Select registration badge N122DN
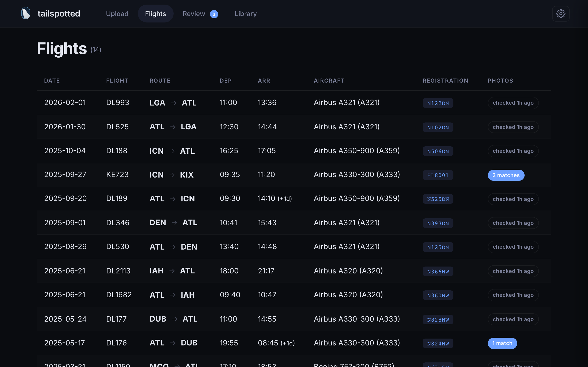Image resolution: width=588 pixels, height=367 pixels. click(x=438, y=103)
